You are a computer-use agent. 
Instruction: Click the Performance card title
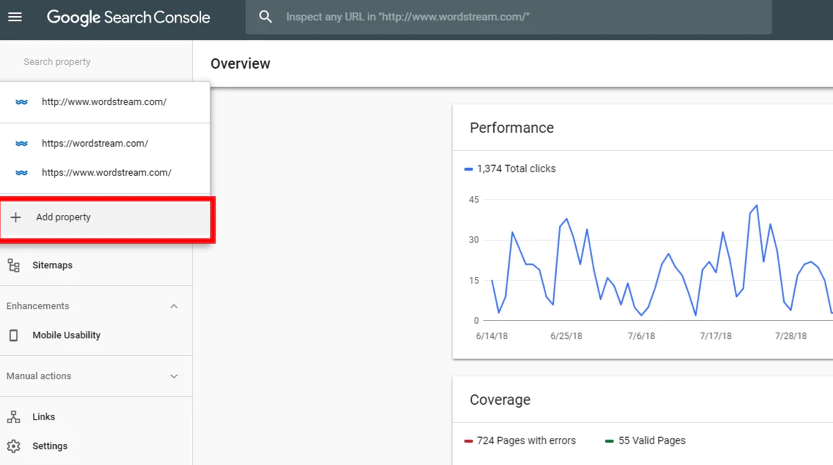click(x=512, y=128)
